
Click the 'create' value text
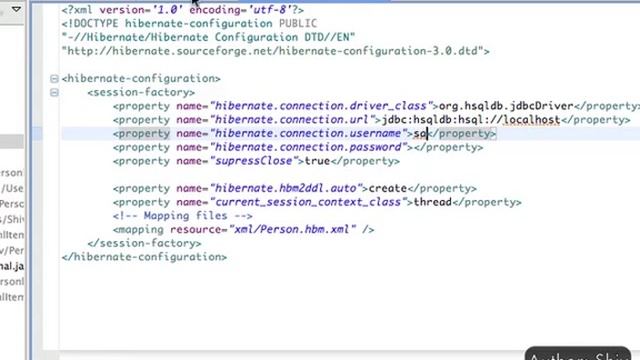pyautogui.click(x=388, y=189)
